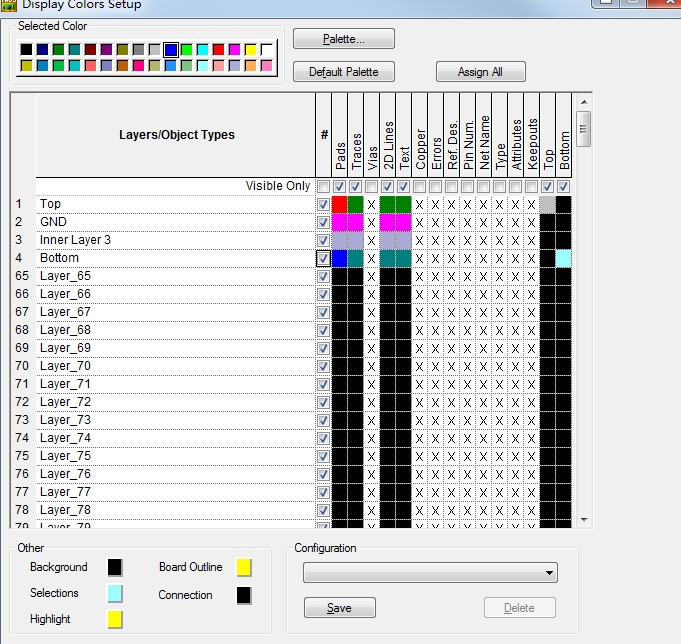Pick the selected blue palette swatch

171,50
